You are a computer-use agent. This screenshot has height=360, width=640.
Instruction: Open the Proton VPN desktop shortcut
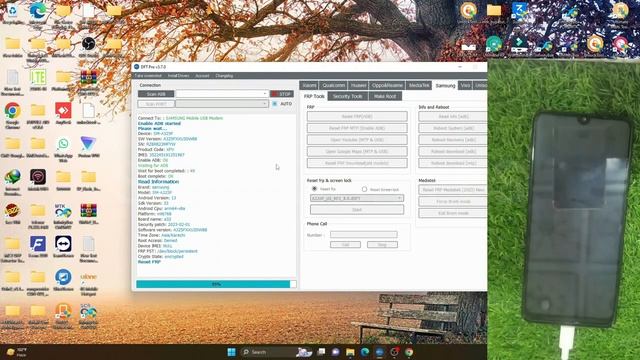tap(88, 144)
